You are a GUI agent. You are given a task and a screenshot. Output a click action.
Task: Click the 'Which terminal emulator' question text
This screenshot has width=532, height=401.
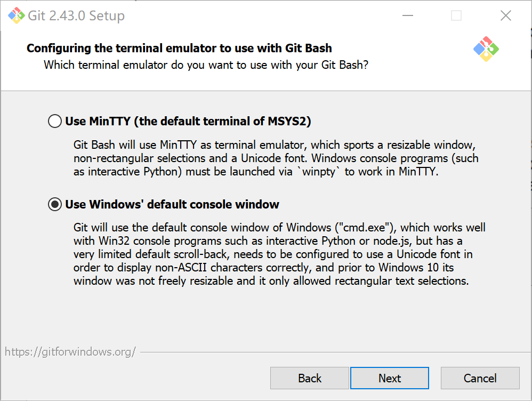tap(206, 65)
